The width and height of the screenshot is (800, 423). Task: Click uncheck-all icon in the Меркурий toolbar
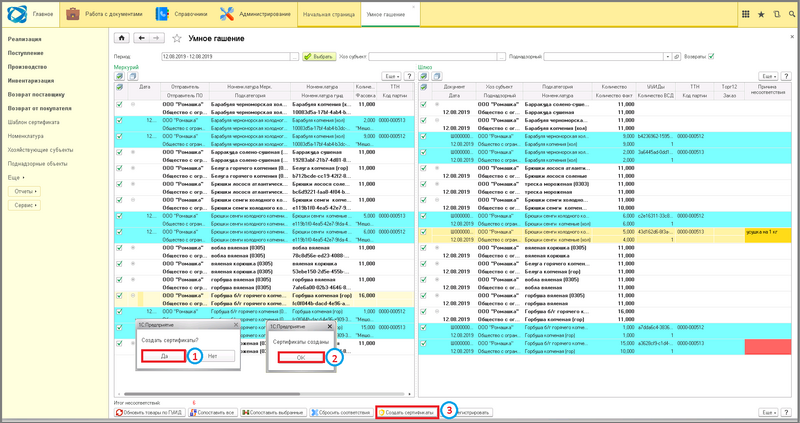[133, 77]
